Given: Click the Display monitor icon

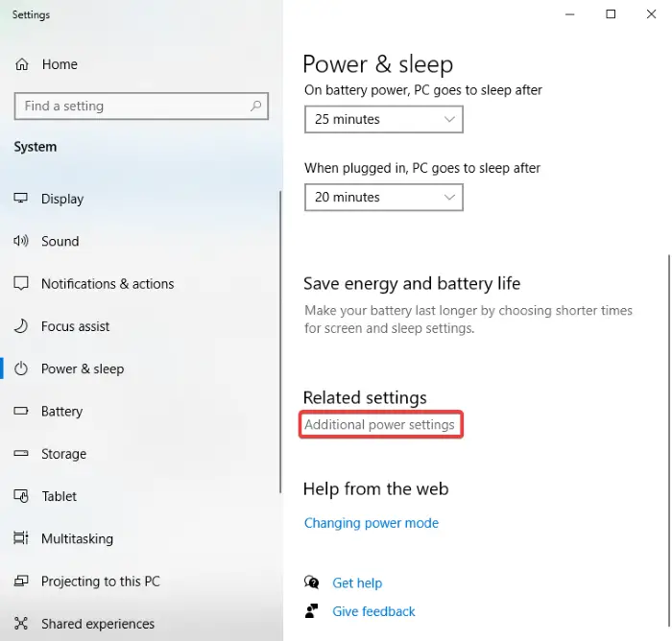Looking at the screenshot, I should (x=20, y=198).
